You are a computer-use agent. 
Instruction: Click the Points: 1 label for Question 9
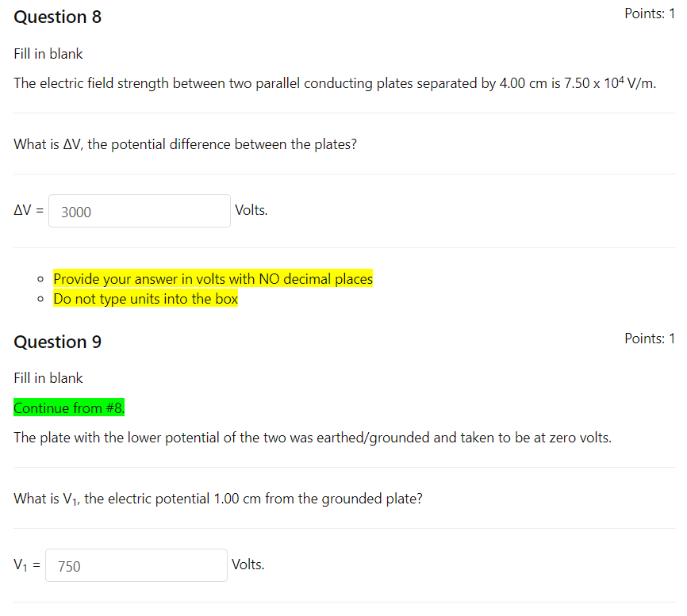pyautogui.click(x=650, y=338)
